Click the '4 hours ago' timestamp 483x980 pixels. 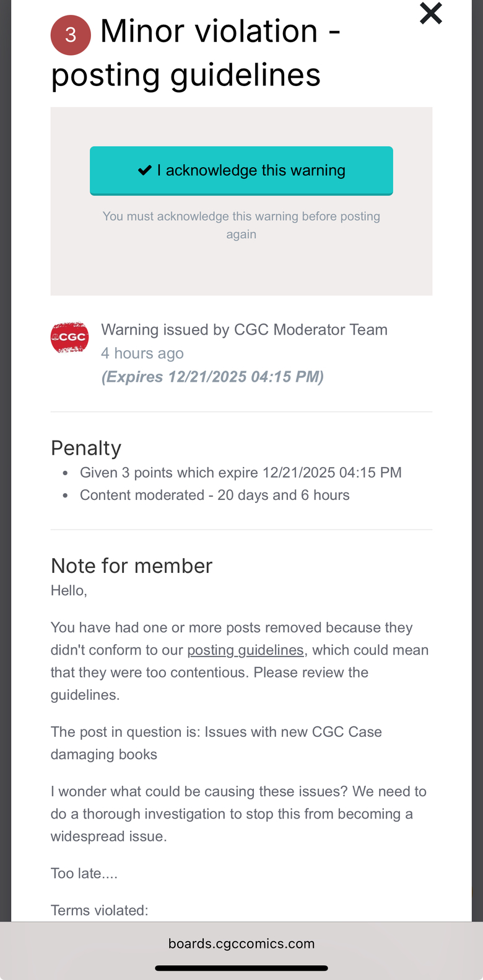tap(142, 353)
